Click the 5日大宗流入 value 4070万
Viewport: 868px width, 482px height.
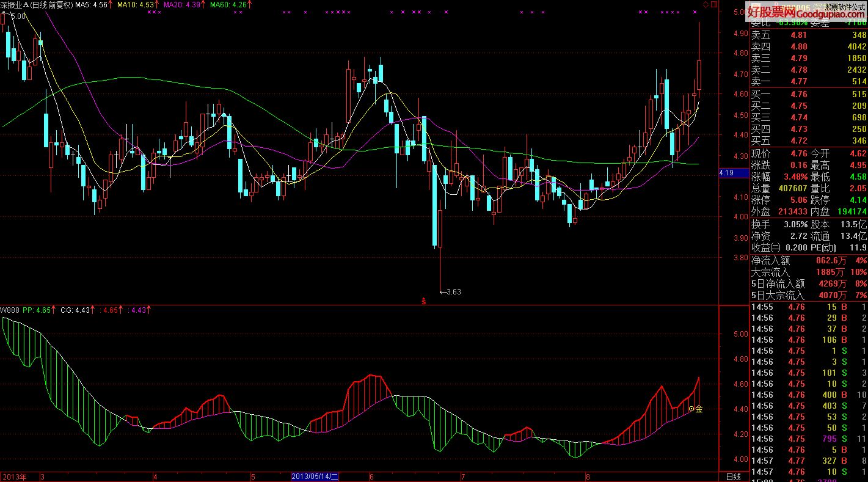point(833,295)
